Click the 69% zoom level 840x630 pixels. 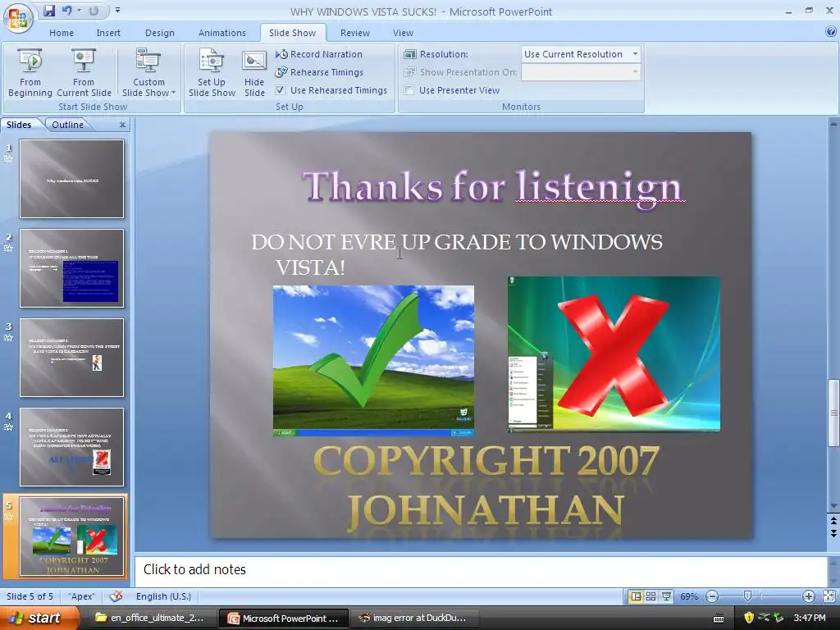pos(689,596)
